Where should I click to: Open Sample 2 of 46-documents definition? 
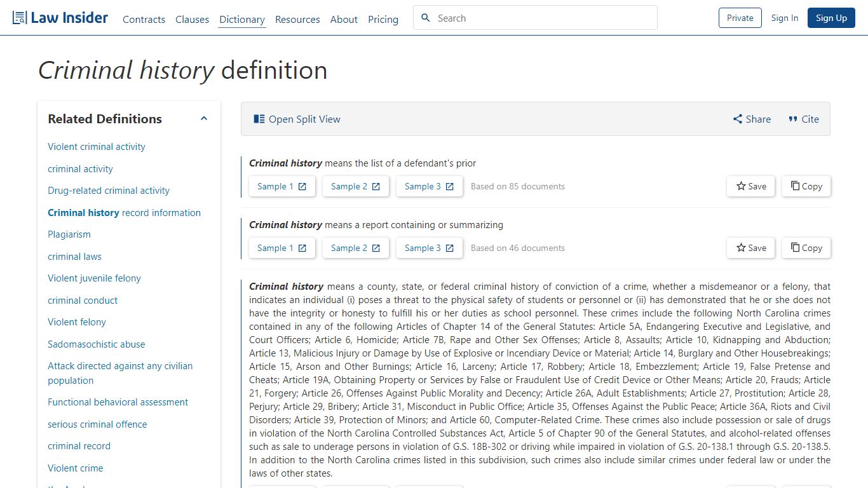coord(356,248)
